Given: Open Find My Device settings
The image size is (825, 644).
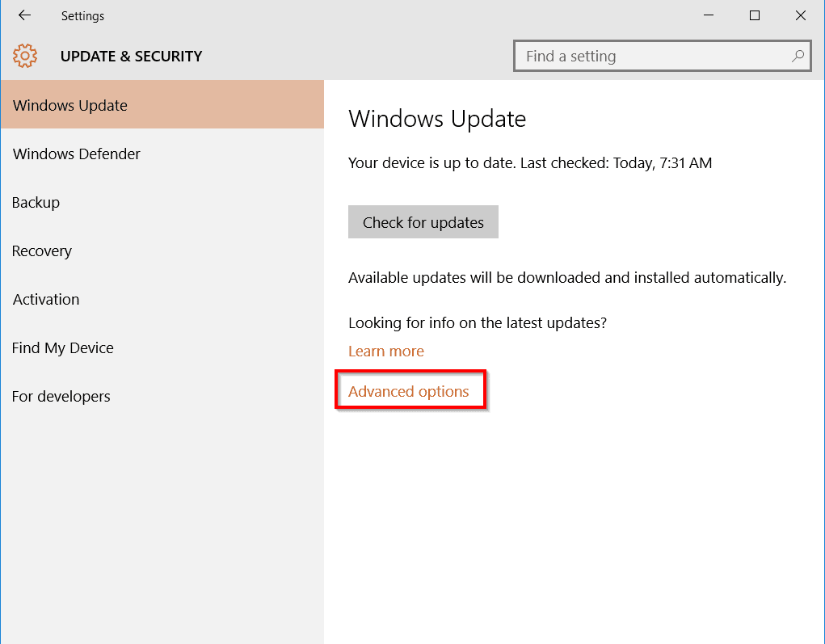Looking at the screenshot, I should 62,347.
